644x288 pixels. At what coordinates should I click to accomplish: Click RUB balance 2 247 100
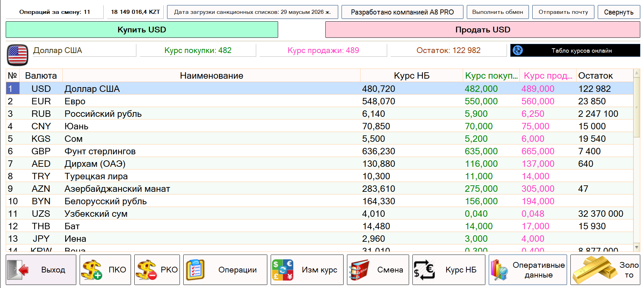[598, 114]
